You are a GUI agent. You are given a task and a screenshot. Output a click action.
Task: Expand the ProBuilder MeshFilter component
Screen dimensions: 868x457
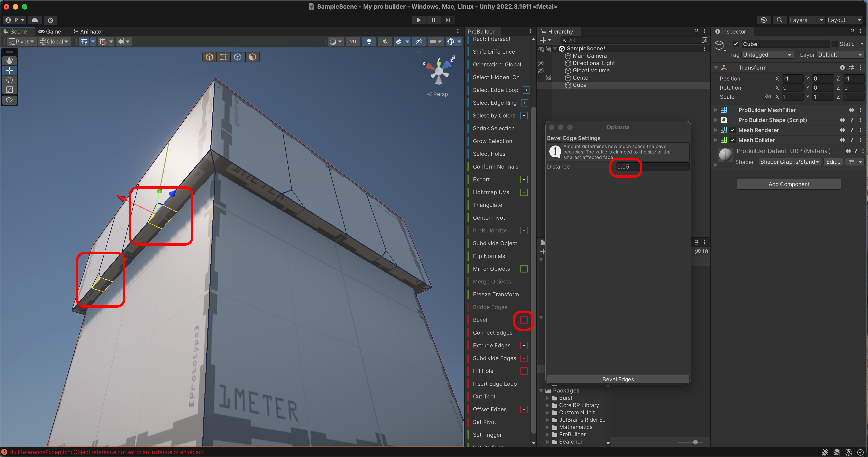(x=716, y=110)
